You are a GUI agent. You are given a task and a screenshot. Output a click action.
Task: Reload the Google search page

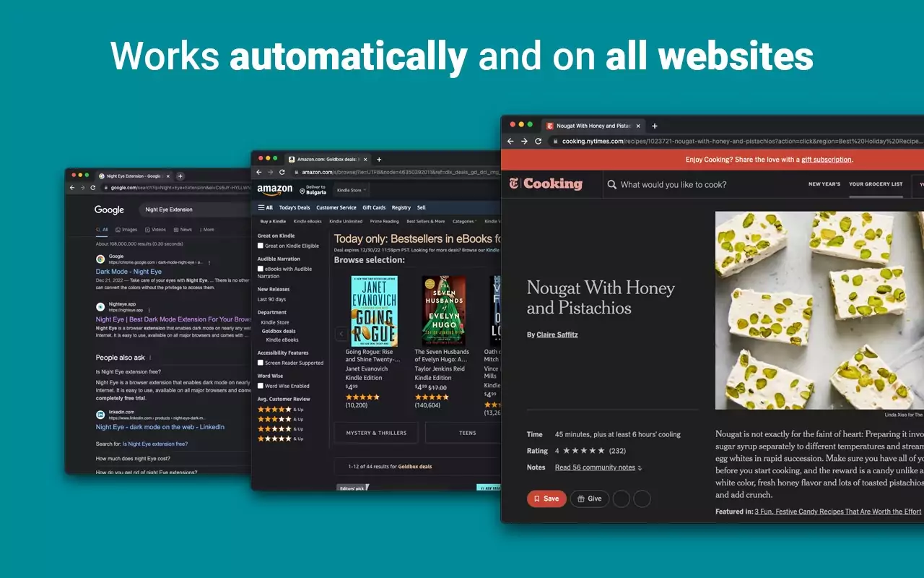93,187
